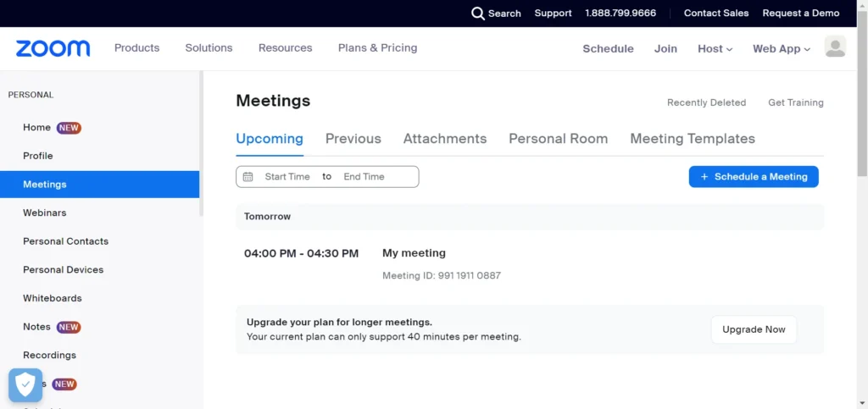Open the Solutions menu
Image resolution: width=868 pixels, height=409 pixels.
coord(209,48)
